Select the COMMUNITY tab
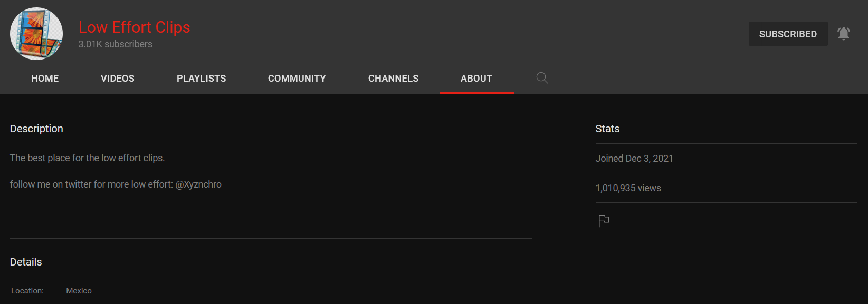Screen dimensions: 868x304 point(297,78)
